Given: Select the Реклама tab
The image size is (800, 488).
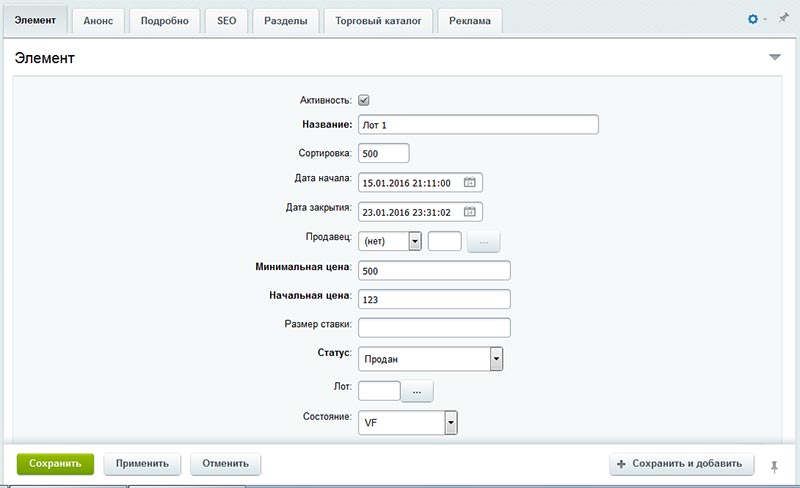Looking at the screenshot, I should [x=469, y=21].
